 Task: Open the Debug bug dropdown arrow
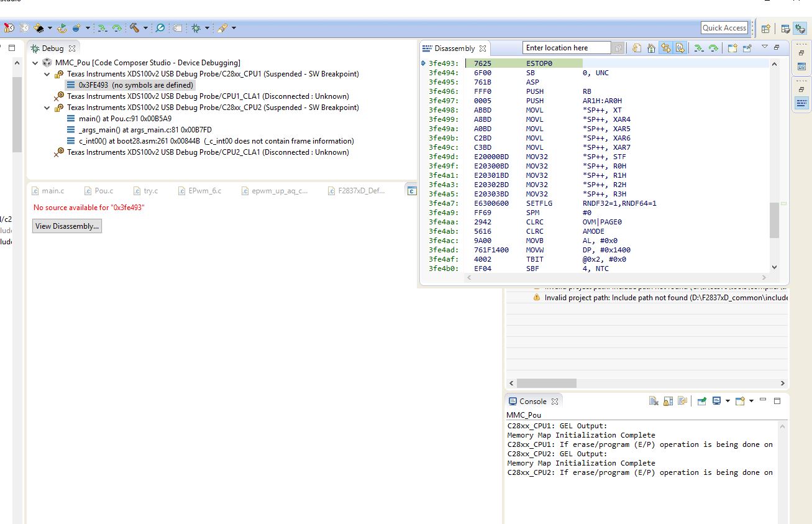(208, 28)
